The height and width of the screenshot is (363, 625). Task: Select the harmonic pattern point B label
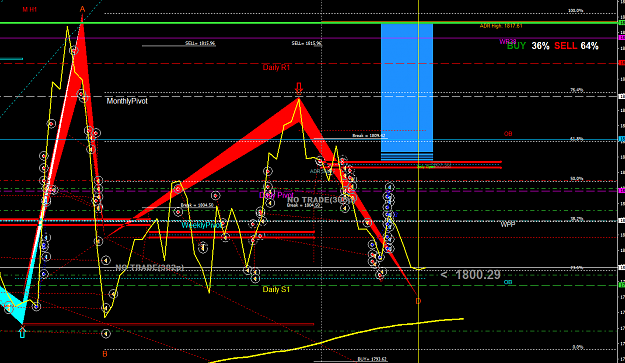tap(105, 354)
